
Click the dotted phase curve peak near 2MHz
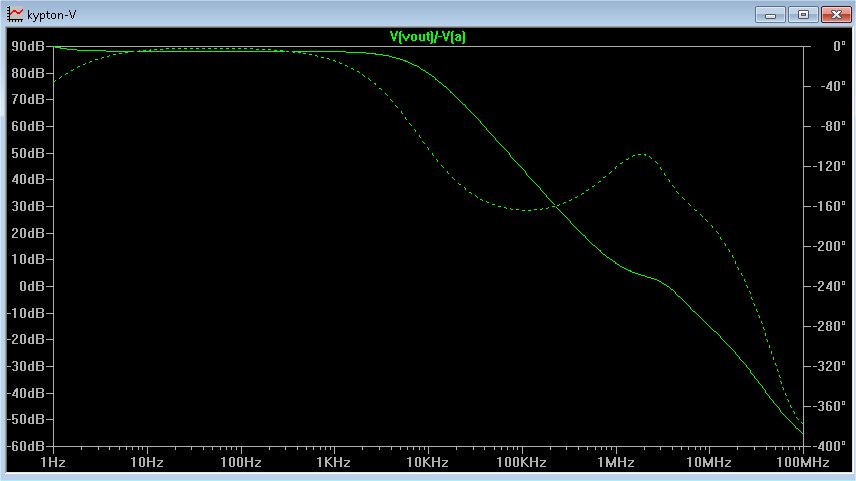tap(642, 155)
